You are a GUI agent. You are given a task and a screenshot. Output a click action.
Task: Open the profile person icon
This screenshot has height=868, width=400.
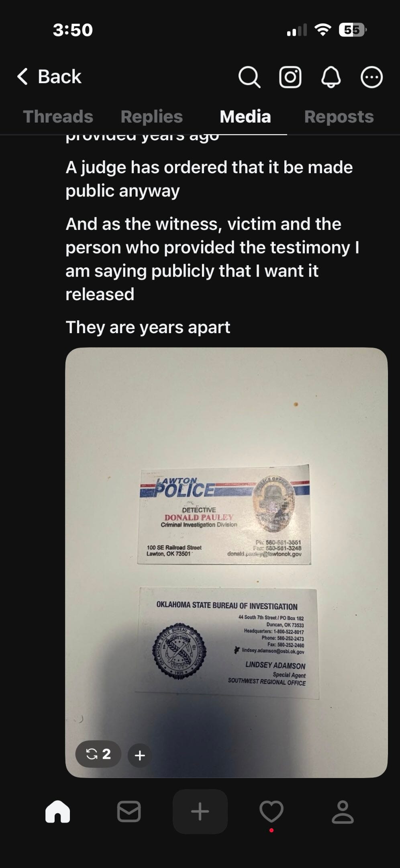[x=343, y=811]
